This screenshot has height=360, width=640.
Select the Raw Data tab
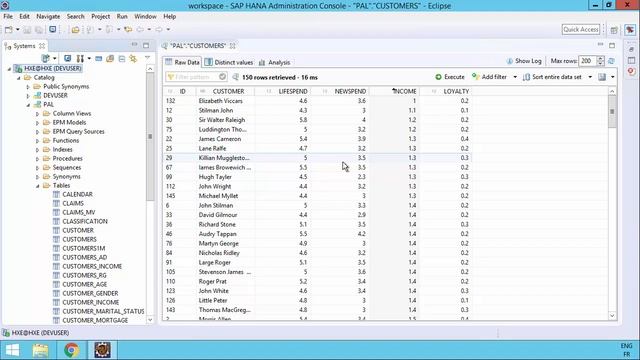tap(182, 62)
